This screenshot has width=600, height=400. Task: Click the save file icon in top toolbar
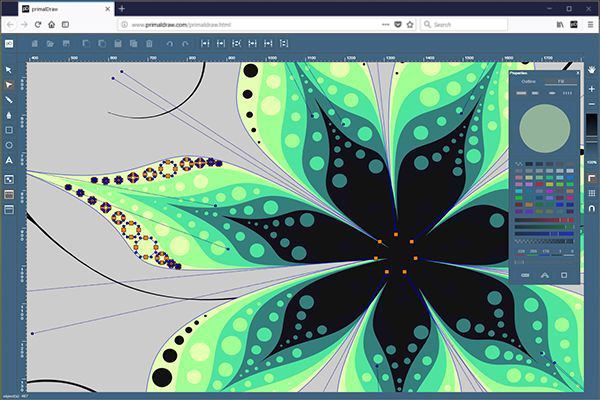(x=66, y=44)
